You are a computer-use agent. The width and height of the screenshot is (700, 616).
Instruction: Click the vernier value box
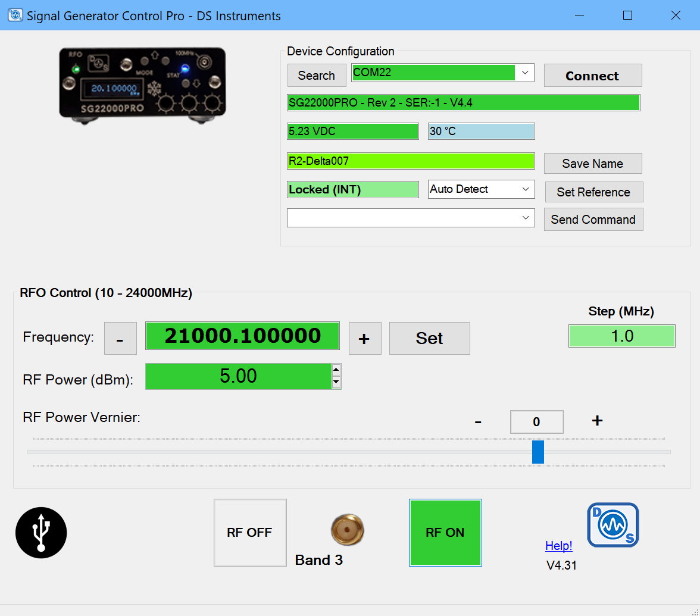pos(537,422)
